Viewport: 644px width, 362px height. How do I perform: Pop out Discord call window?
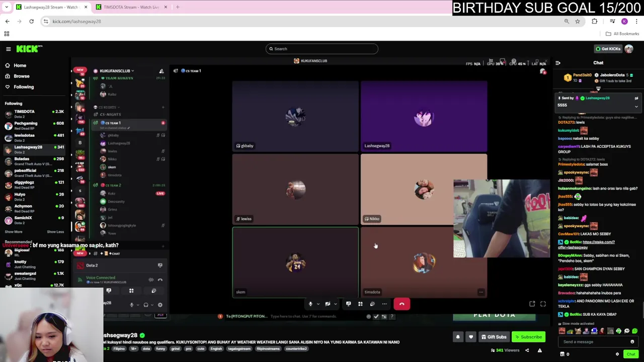(532, 304)
